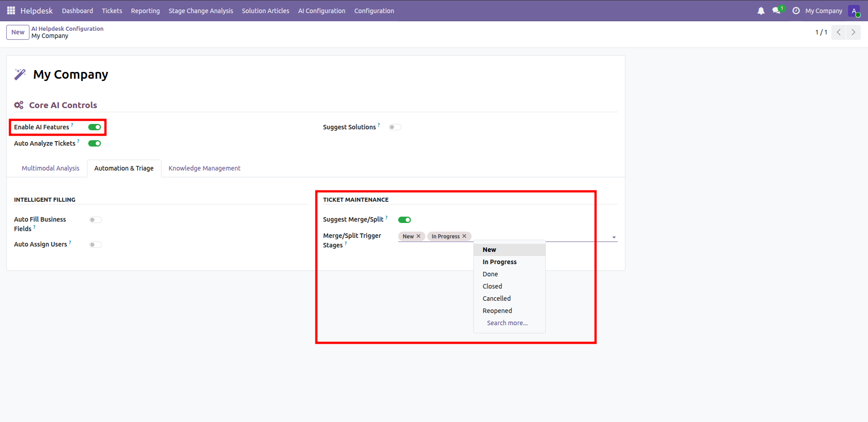Open the Reporting menu
Viewport: 868px width, 422px height.
(x=145, y=11)
